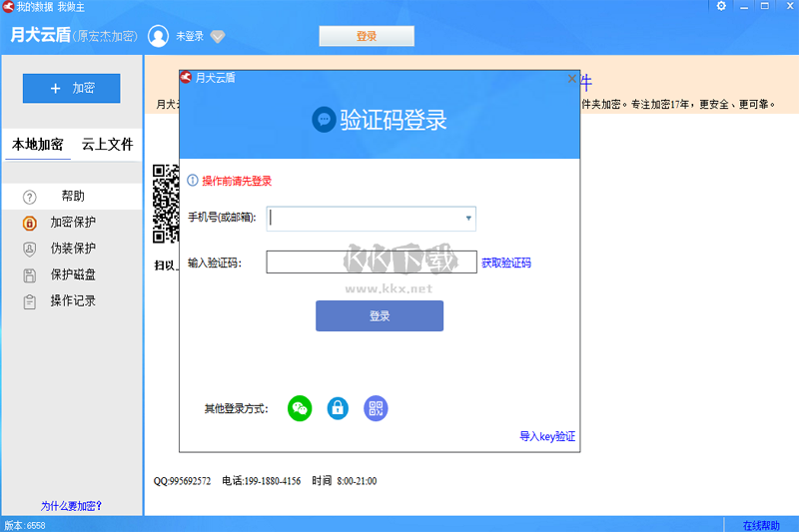The image size is (799, 532).
Task: Open the 为什么要加密? link
Action: point(71,505)
